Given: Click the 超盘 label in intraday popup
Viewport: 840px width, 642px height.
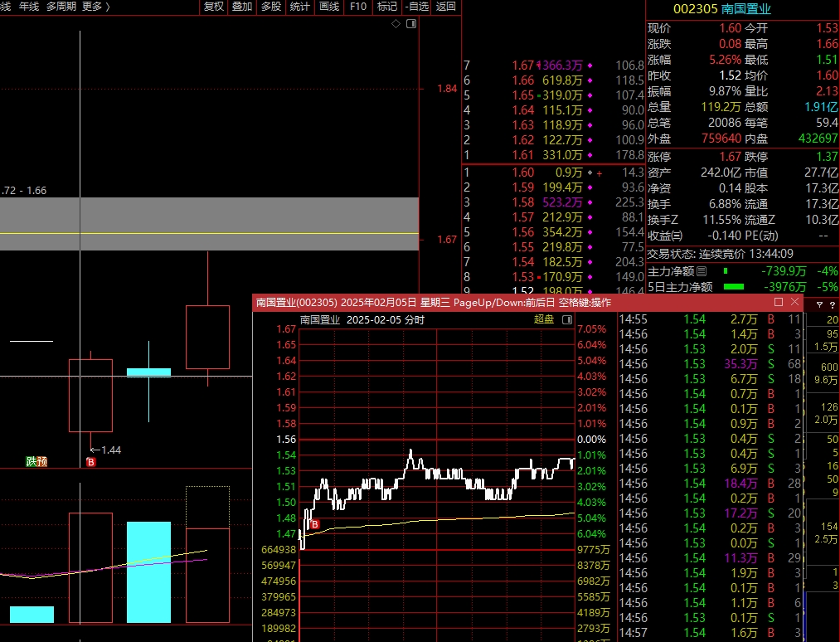Looking at the screenshot, I should click(544, 319).
